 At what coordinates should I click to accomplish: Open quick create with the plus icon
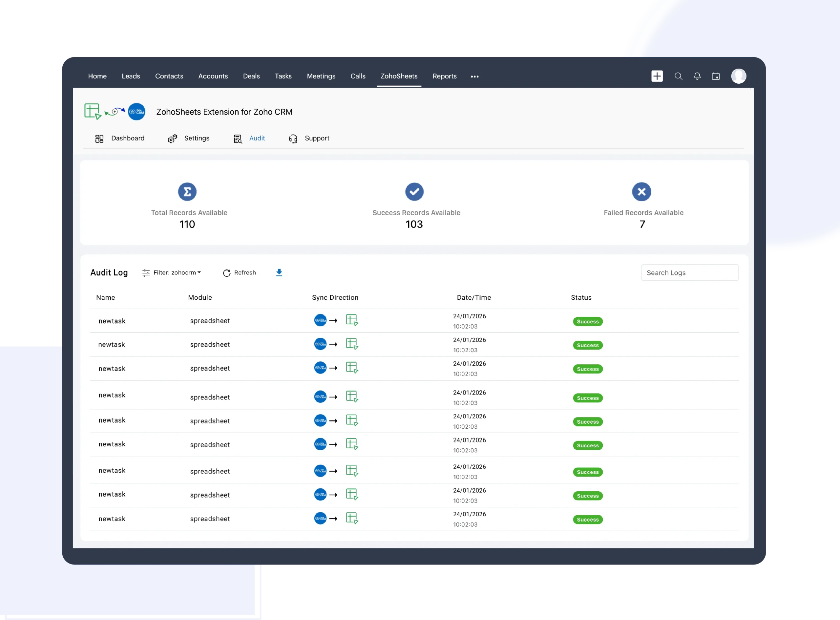click(x=657, y=76)
